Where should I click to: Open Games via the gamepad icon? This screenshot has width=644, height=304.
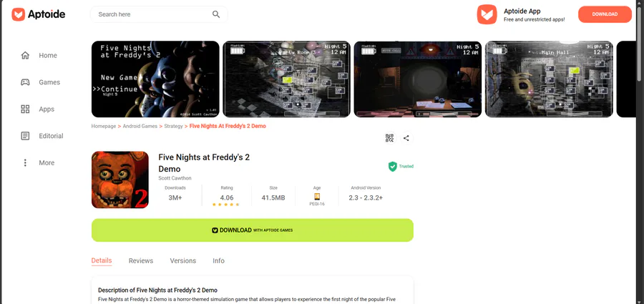[x=25, y=82]
